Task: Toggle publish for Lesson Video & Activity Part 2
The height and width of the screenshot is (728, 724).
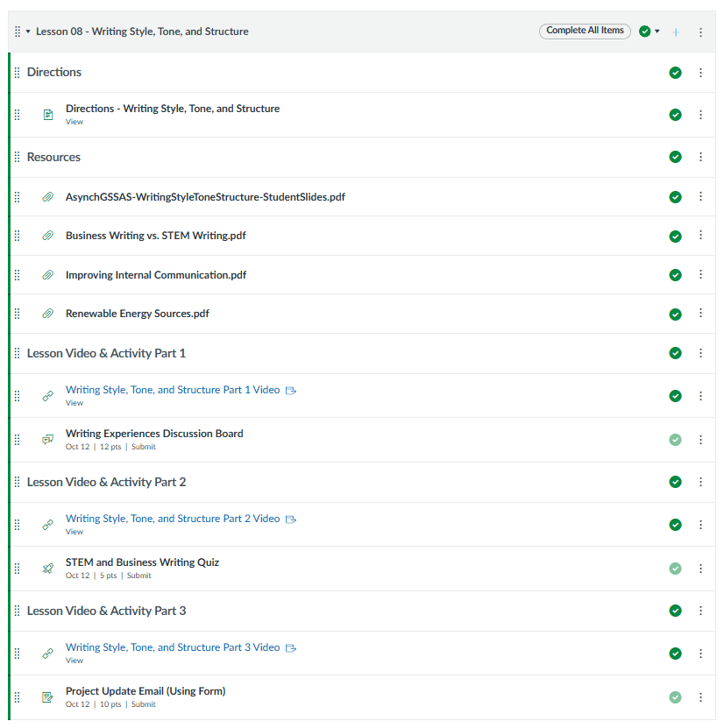Action: [x=675, y=482]
